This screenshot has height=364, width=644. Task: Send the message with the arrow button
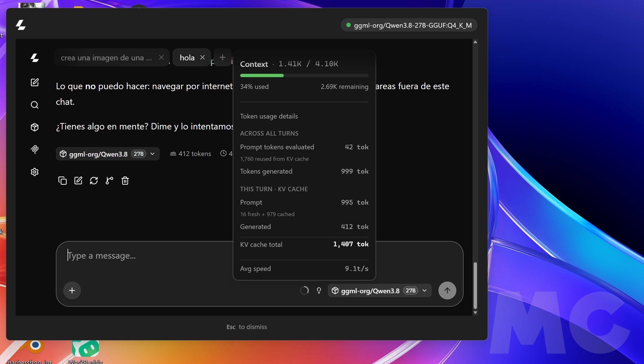[447, 290]
